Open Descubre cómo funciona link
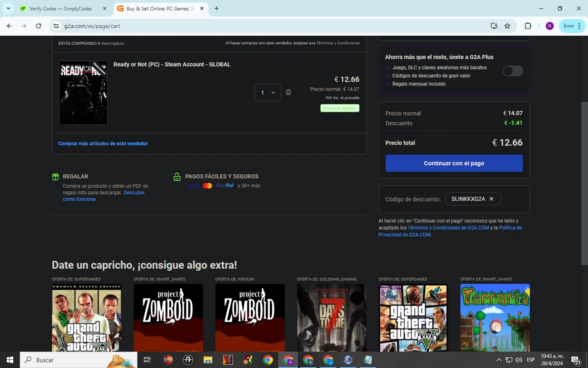This screenshot has height=368, width=588. click(103, 196)
